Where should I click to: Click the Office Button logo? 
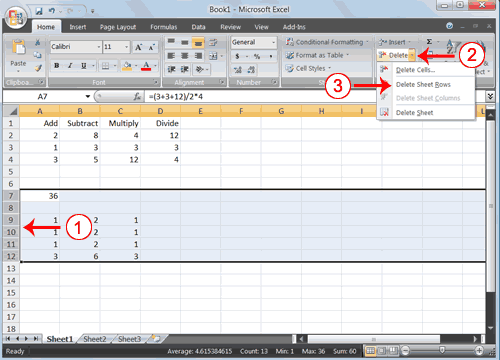click(x=16, y=18)
